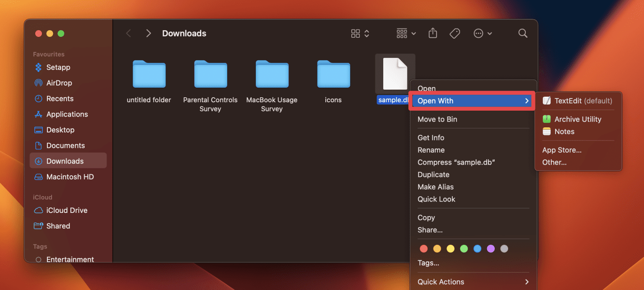Choose Move to Bin for sample.db
This screenshot has height=290, width=644.
point(437,119)
